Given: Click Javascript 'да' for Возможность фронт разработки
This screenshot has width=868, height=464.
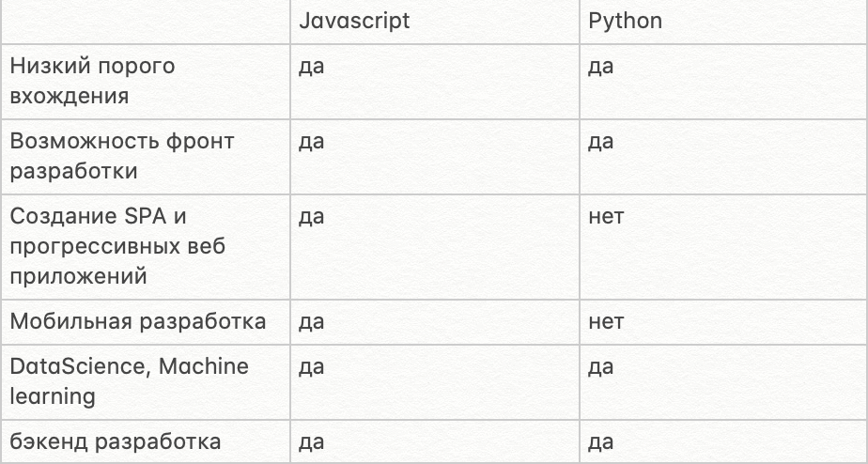Looking at the screenshot, I should coord(311,142).
